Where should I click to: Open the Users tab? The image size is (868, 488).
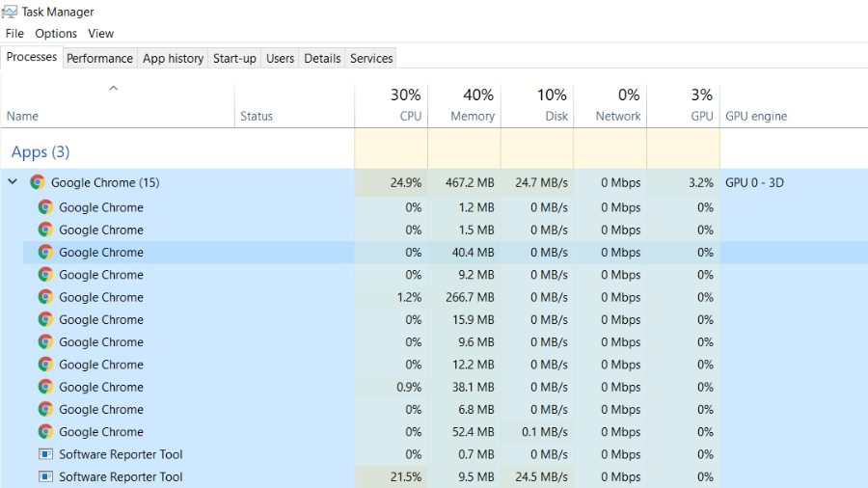point(280,58)
